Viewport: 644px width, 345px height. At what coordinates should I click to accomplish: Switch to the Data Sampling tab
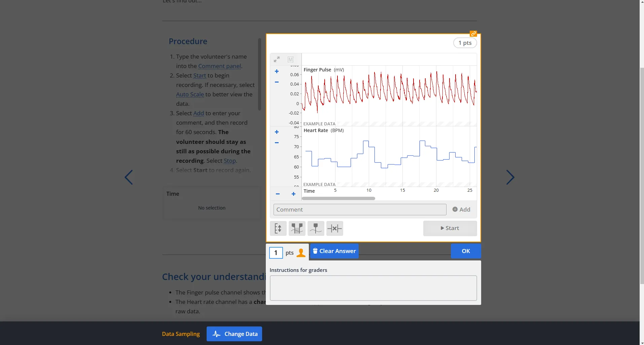click(x=181, y=334)
